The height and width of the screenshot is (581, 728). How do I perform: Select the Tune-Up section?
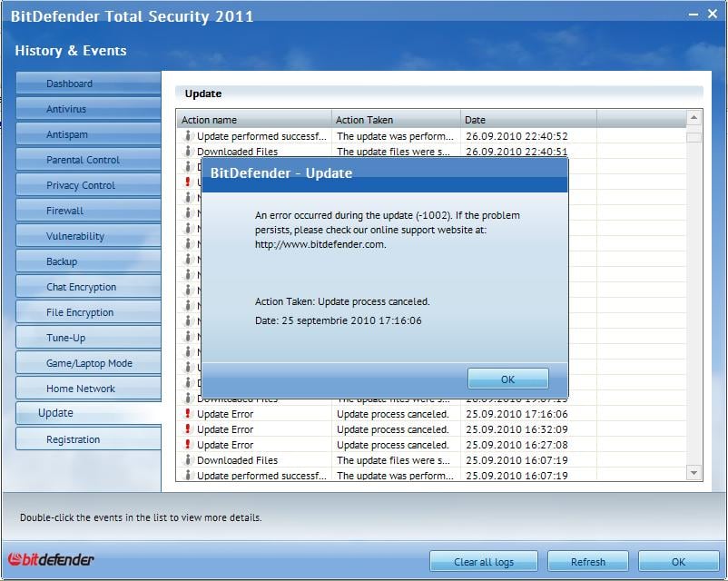click(88, 338)
